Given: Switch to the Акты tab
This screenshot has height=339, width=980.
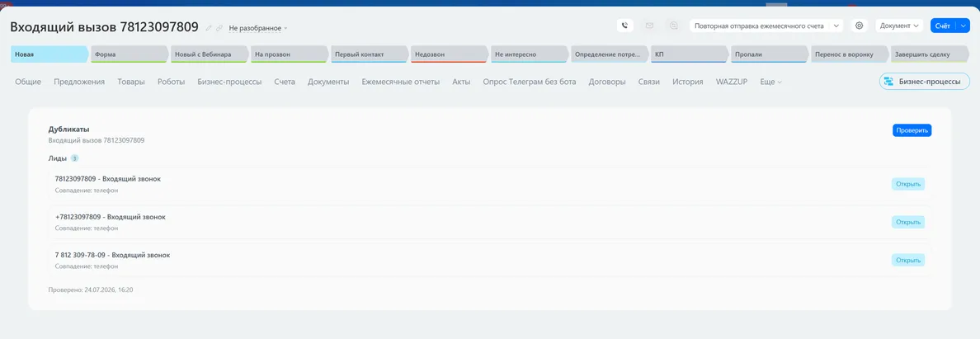Looking at the screenshot, I should point(461,82).
